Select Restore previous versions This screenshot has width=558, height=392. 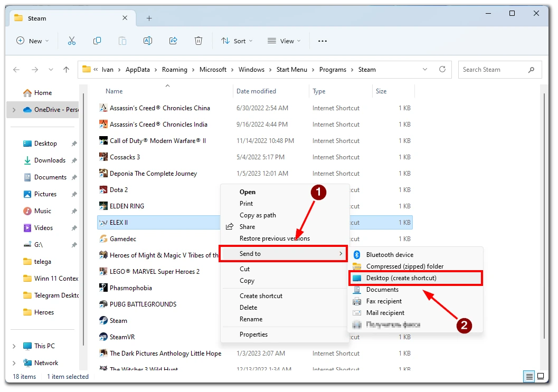275,238
